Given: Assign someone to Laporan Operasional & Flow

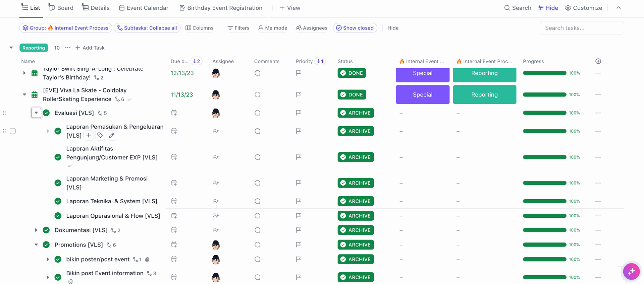Looking at the screenshot, I should [216, 216].
